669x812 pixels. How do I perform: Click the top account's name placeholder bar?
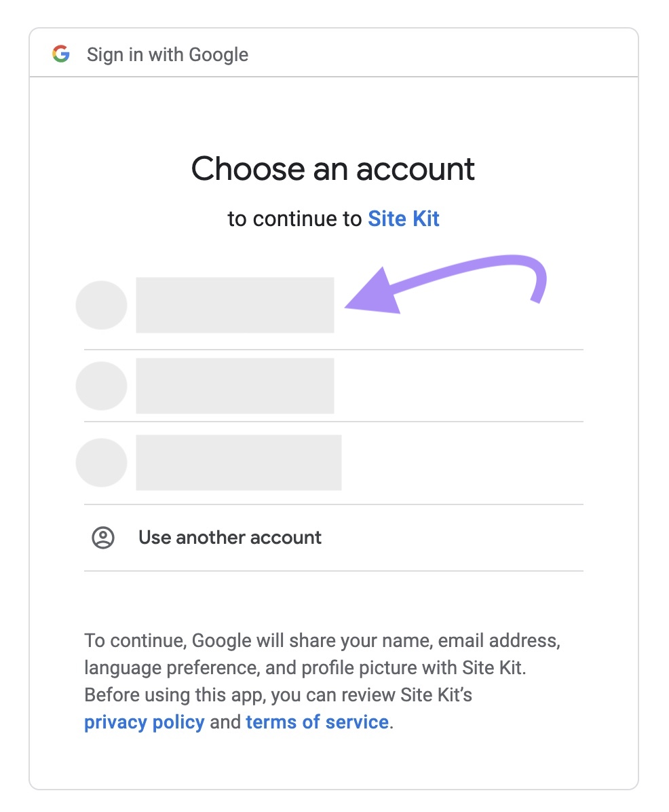tap(234, 305)
